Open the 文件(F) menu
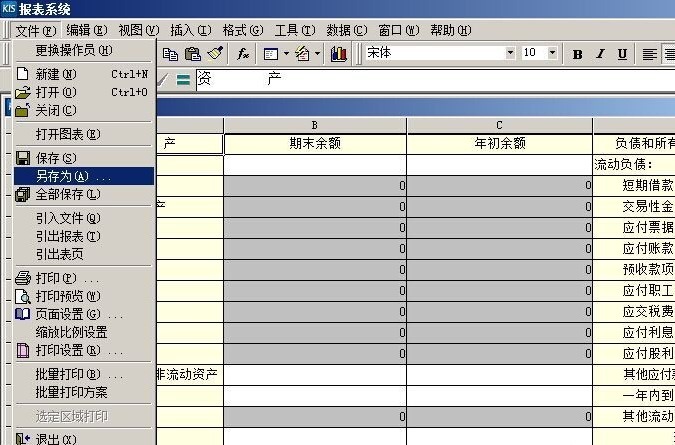The height and width of the screenshot is (445, 675). point(36,31)
